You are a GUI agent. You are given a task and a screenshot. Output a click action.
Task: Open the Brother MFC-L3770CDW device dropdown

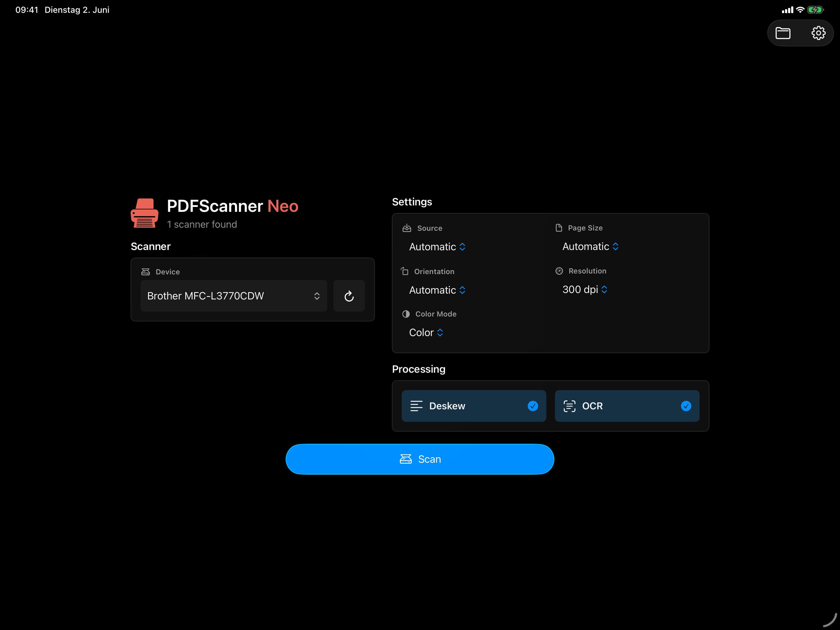pos(234,296)
